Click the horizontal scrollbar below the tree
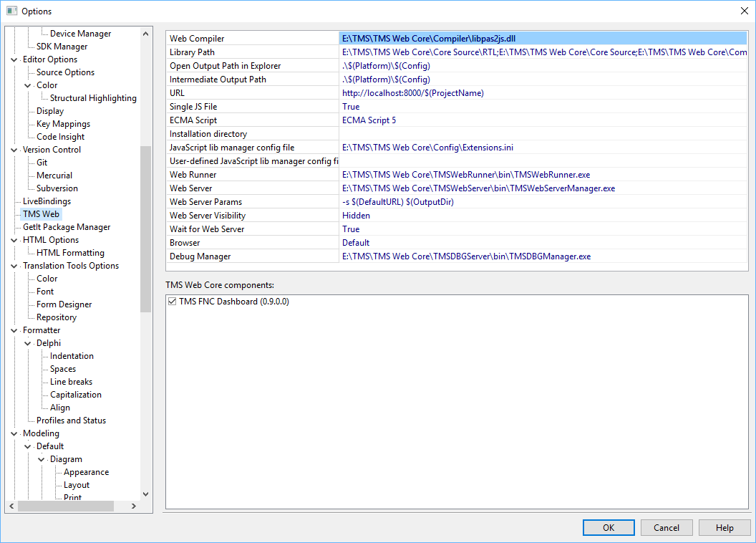This screenshot has width=756, height=543. click(x=64, y=506)
